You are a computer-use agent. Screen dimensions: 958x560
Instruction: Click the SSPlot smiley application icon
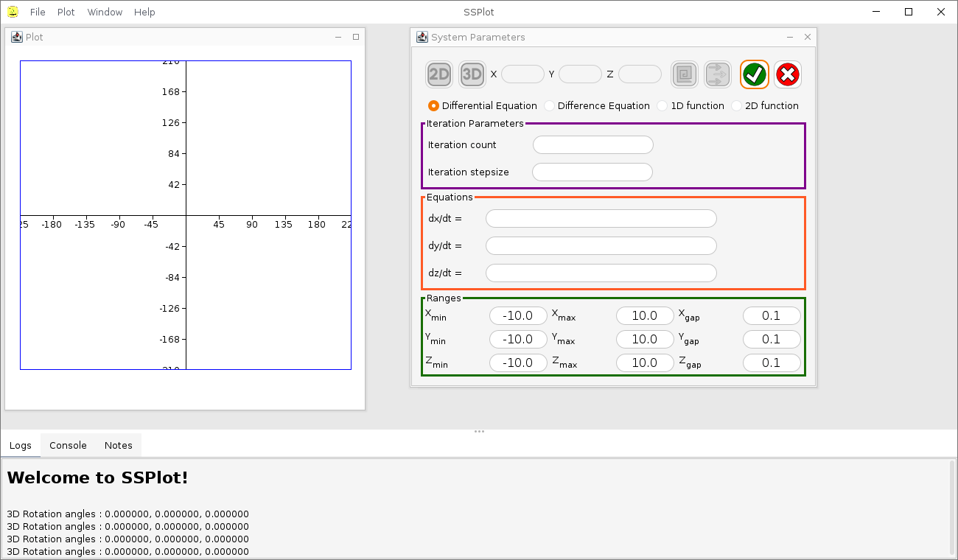coord(13,12)
